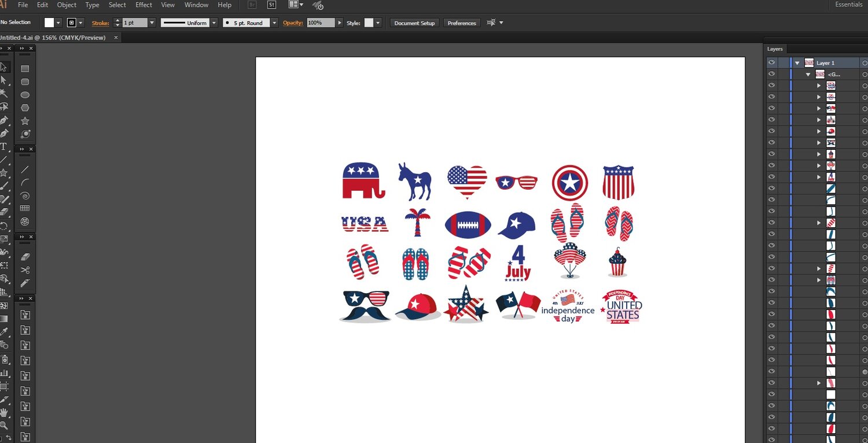The height and width of the screenshot is (443, 868).
Task: Pick the Polar Grid tool
Action: pyautogui.click(x=25, y=221)
